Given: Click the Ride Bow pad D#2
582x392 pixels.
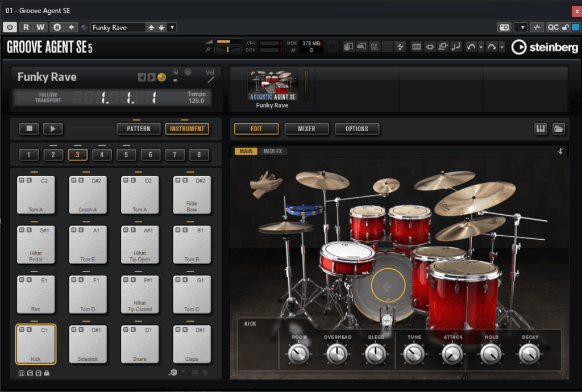Looking at the screenshot, I should pyautogui.click(x=192, y=195).
